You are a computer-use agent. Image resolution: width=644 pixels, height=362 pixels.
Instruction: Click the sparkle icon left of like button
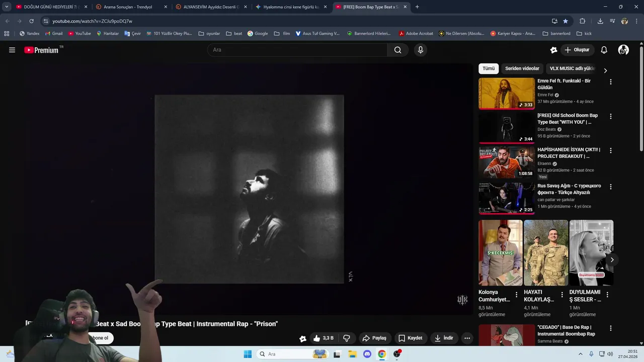[302, 338]
